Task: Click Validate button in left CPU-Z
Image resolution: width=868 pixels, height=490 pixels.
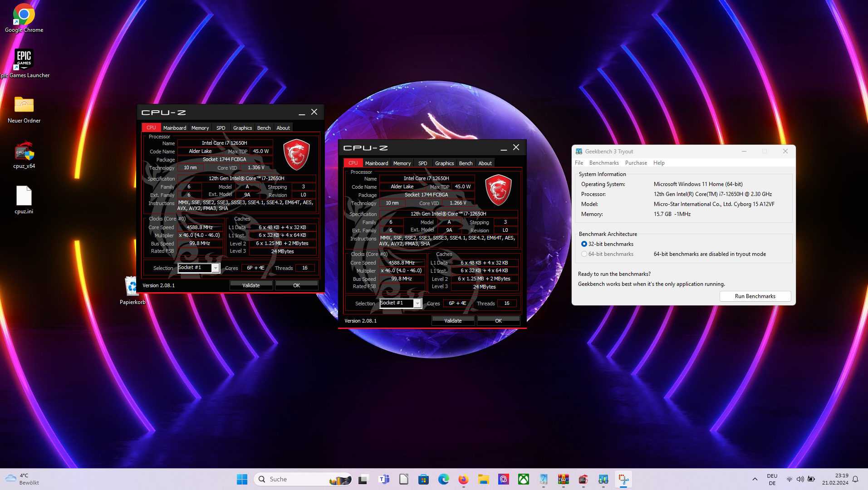Action: tap(251, 285)
